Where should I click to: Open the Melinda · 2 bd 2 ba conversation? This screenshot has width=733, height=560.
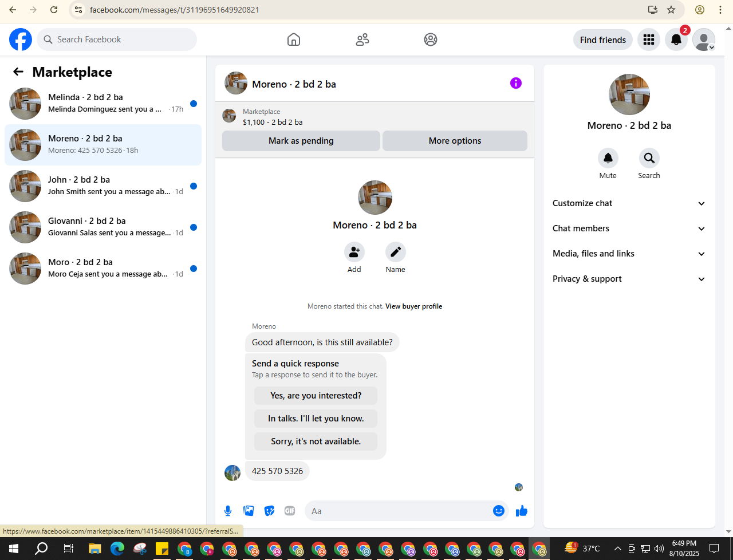pos(103,104)
